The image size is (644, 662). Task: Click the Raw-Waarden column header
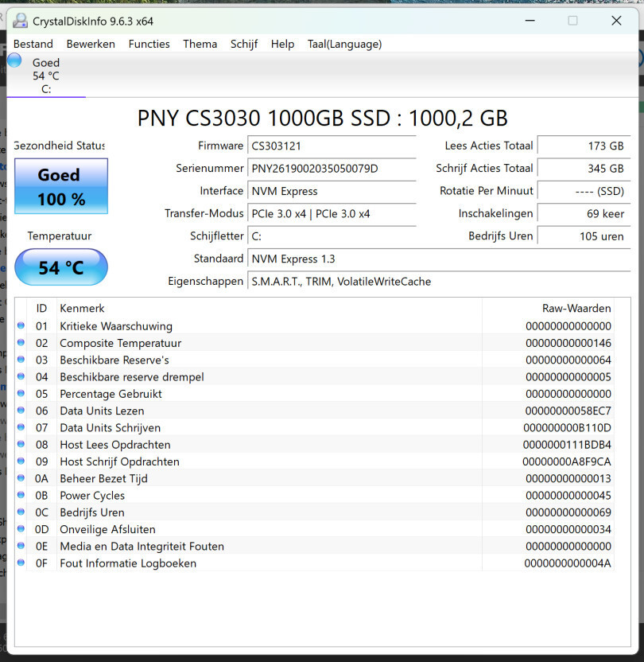549,308
